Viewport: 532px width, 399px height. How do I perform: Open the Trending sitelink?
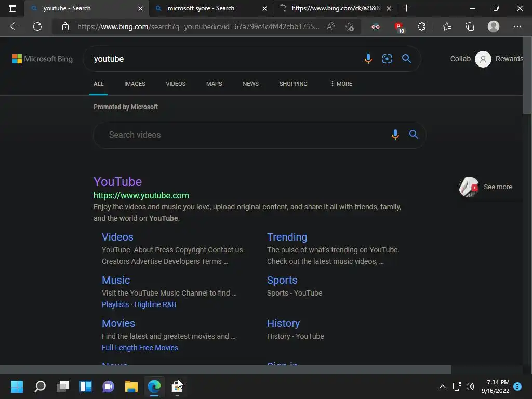[287, 237]
